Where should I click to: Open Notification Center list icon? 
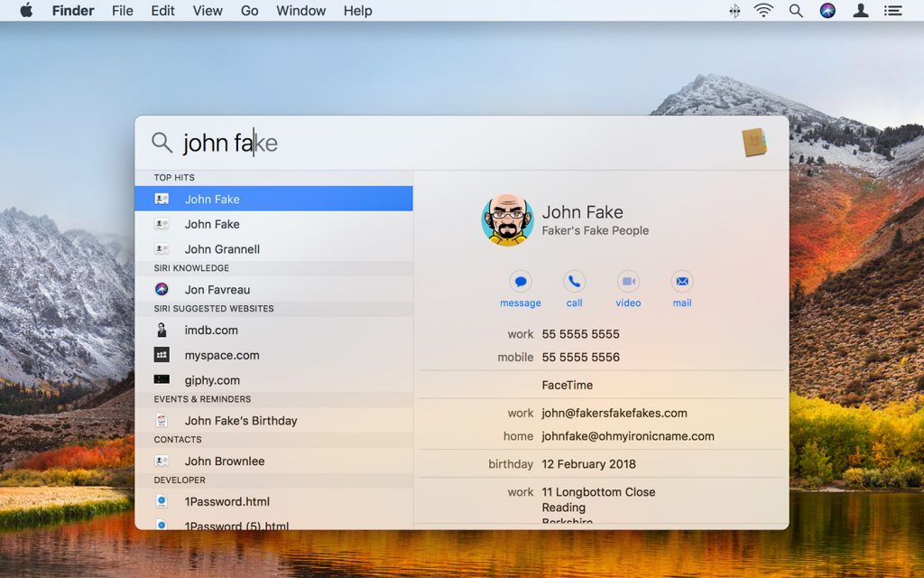[x=892, y=11]
